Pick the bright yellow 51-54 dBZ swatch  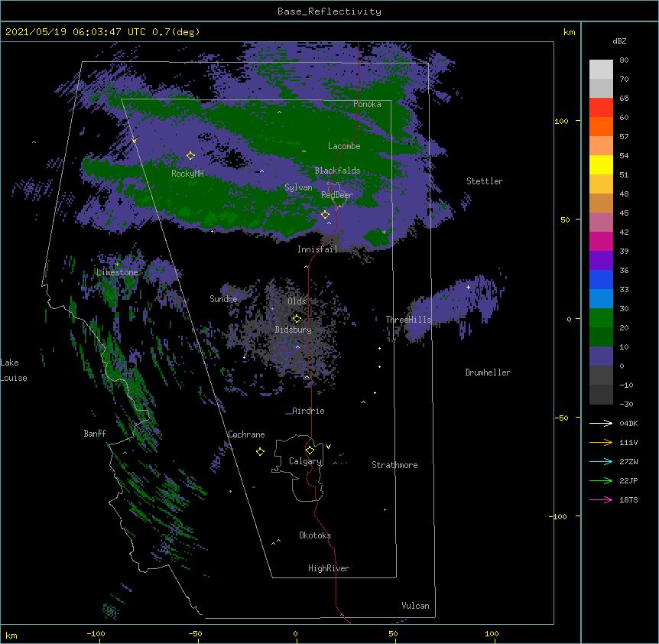[601, 164]
